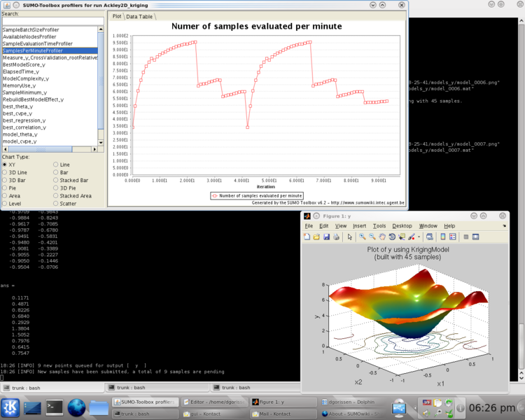
Task: Click the Save Figure floppy disk icon
Action: coord(326,237)
